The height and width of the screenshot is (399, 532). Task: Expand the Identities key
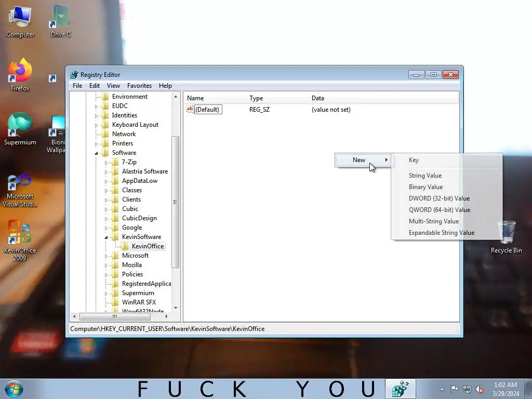(96, 116)
